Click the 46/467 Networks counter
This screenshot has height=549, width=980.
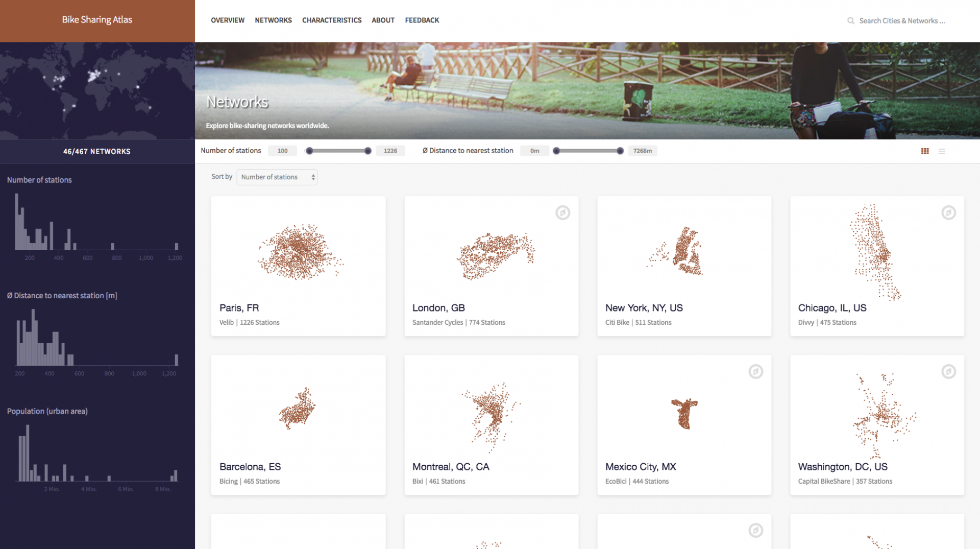[x=97, y=152]
